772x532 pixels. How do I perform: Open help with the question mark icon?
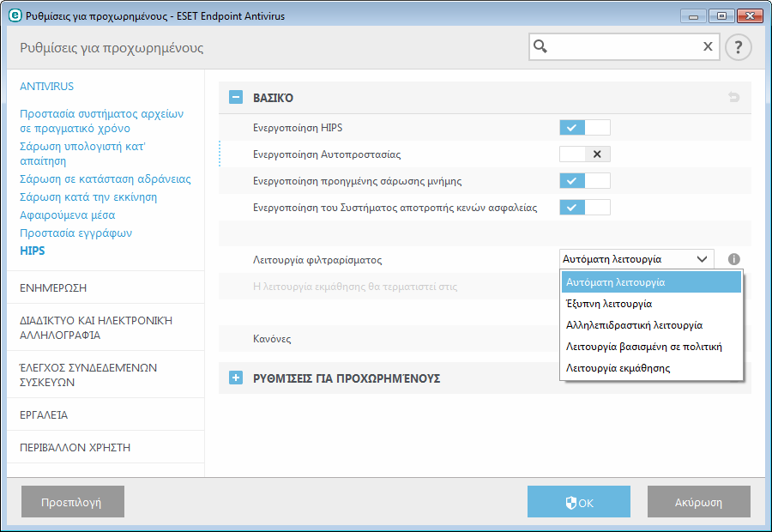pos(738,47)
